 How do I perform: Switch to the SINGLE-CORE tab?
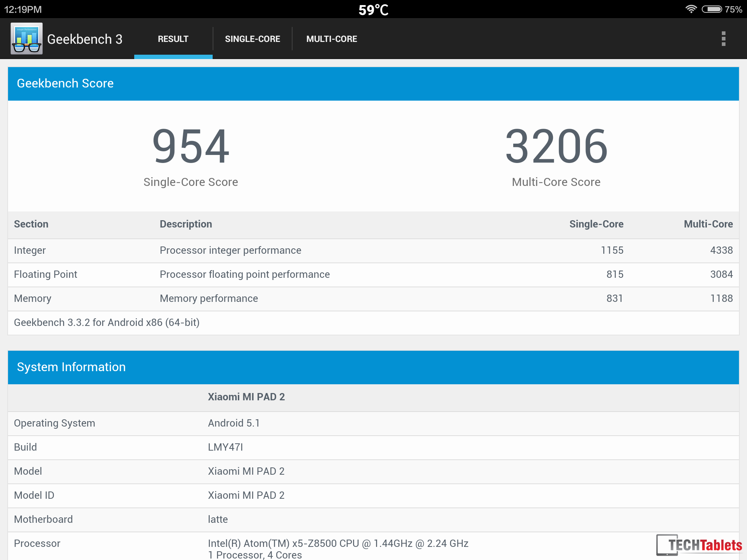click(252, 39)
